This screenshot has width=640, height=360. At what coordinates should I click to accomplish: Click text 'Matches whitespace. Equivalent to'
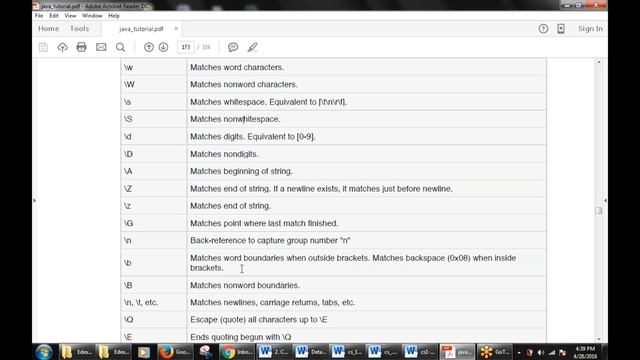pyautogui.click(x=253, y=102)
